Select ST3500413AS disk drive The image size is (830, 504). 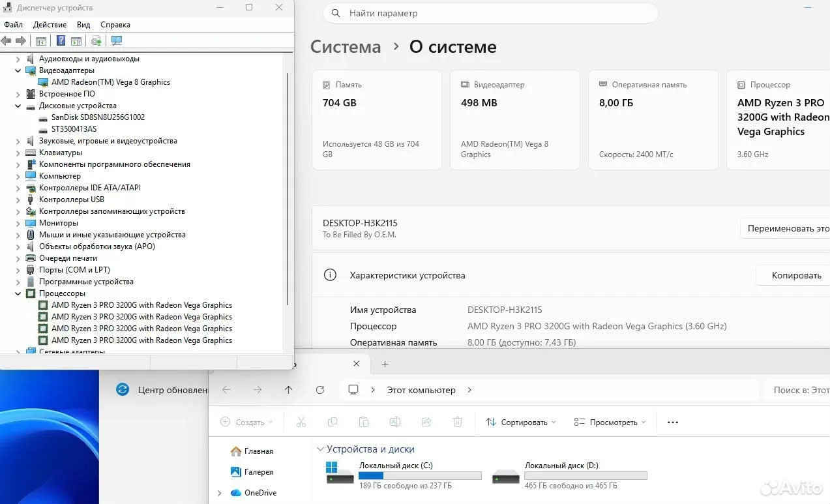click(x=74, y=129)
